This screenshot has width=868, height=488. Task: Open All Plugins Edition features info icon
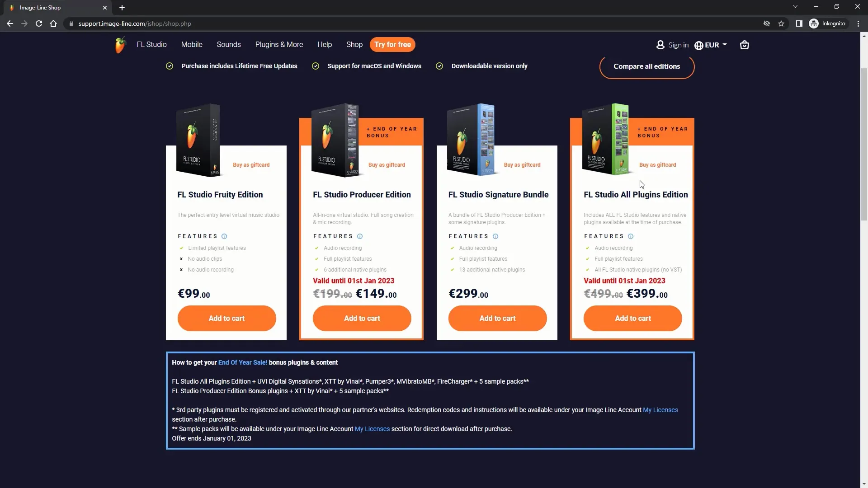pos(631,236)
